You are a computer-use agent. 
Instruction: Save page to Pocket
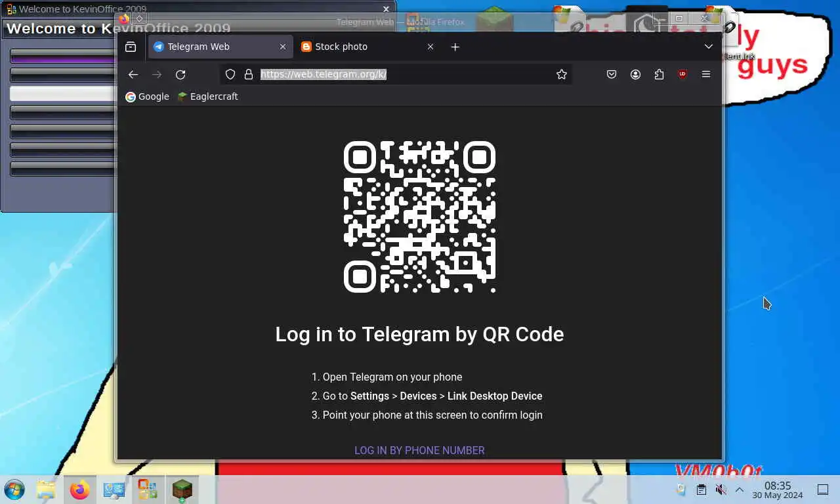pos(612,74)
